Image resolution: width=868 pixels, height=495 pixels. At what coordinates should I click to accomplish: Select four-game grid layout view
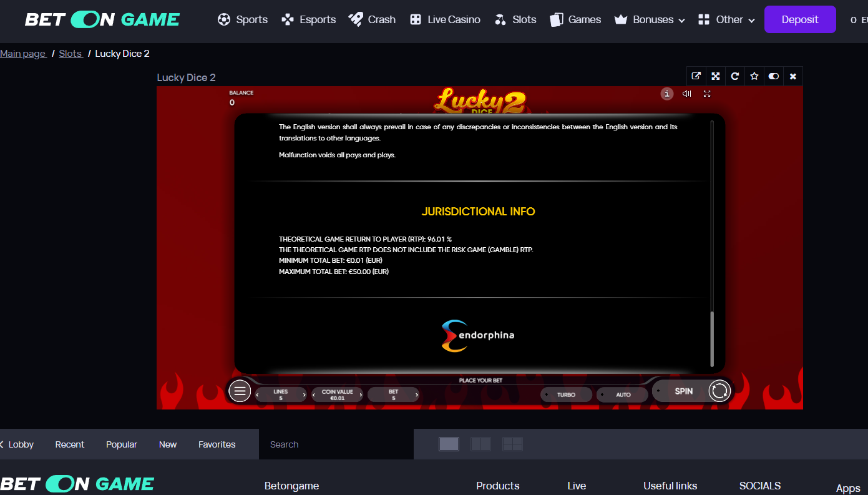click(x=512, y=444)
